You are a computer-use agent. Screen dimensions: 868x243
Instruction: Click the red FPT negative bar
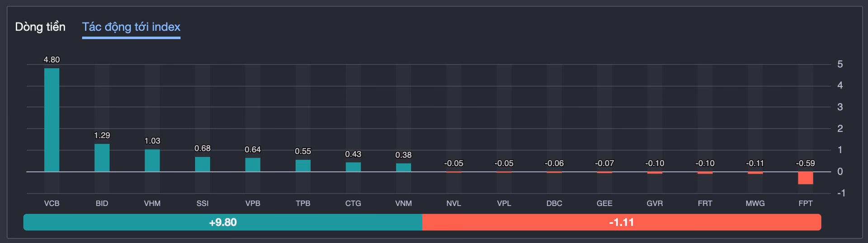(x=805, y=178)
